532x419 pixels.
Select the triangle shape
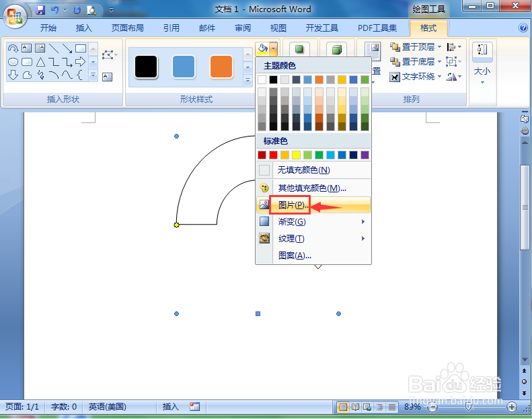(x=40, y=62)
